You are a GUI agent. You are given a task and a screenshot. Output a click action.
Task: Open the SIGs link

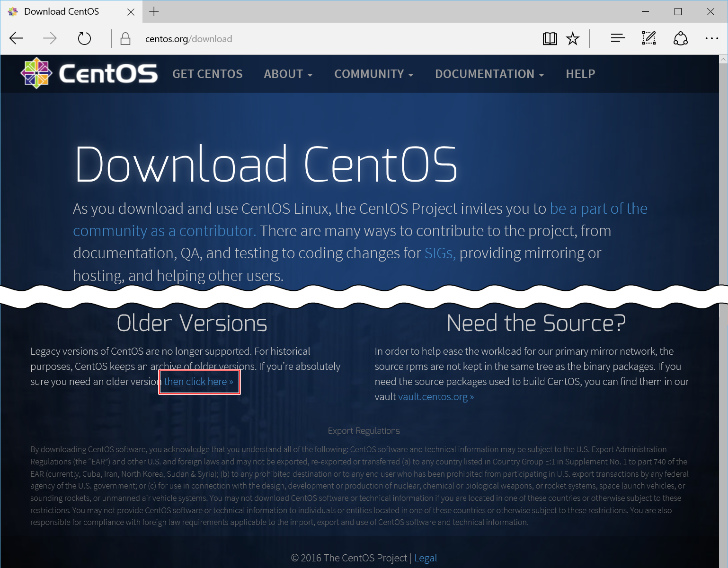click(x=440, y=253)
